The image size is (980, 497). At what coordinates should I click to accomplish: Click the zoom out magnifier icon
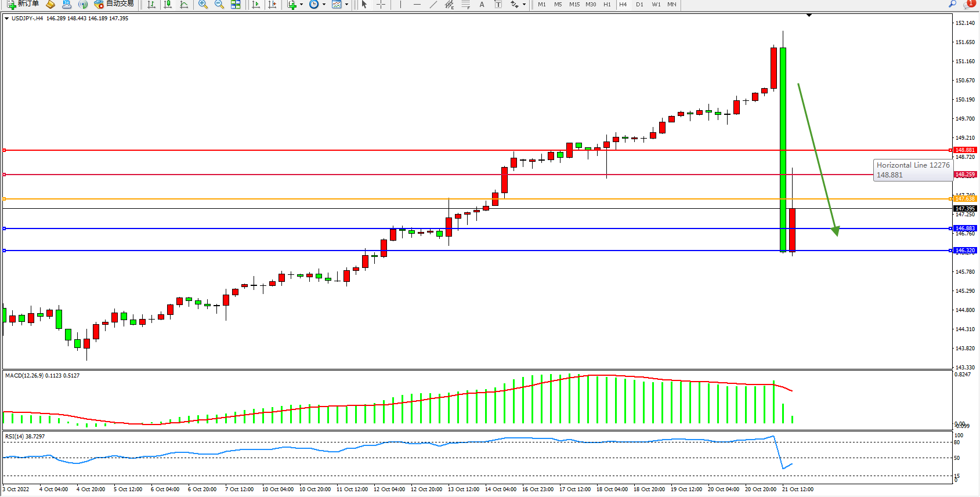coord(219,4)
